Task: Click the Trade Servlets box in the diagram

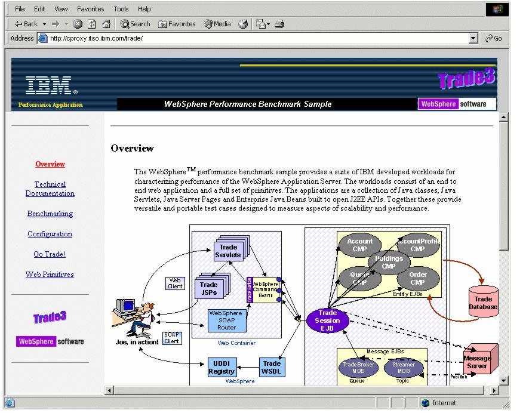Action: click(x=229, y=251)
